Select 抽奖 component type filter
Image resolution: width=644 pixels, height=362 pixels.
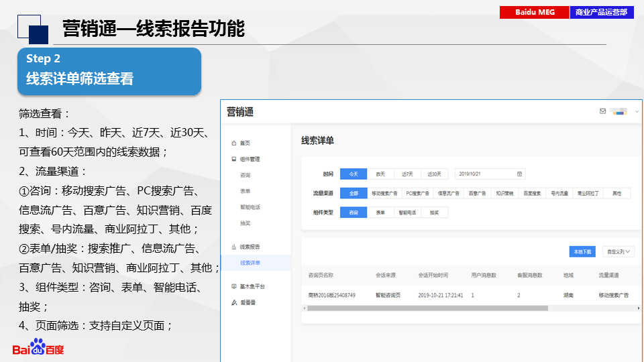coord(434,213)
